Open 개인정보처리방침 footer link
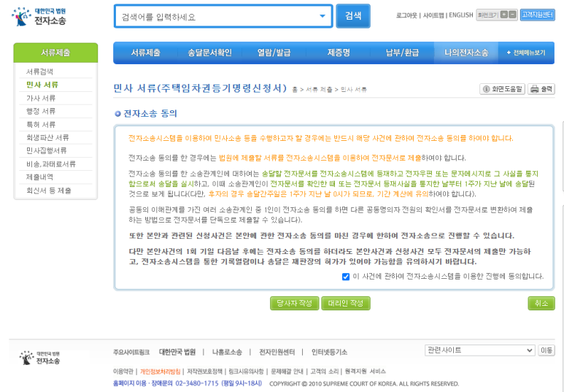The image size is (564, 392). [160, 372]
